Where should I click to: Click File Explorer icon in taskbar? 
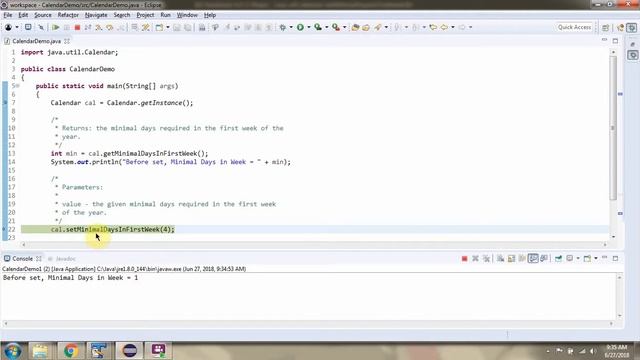(x=40, y=351)
